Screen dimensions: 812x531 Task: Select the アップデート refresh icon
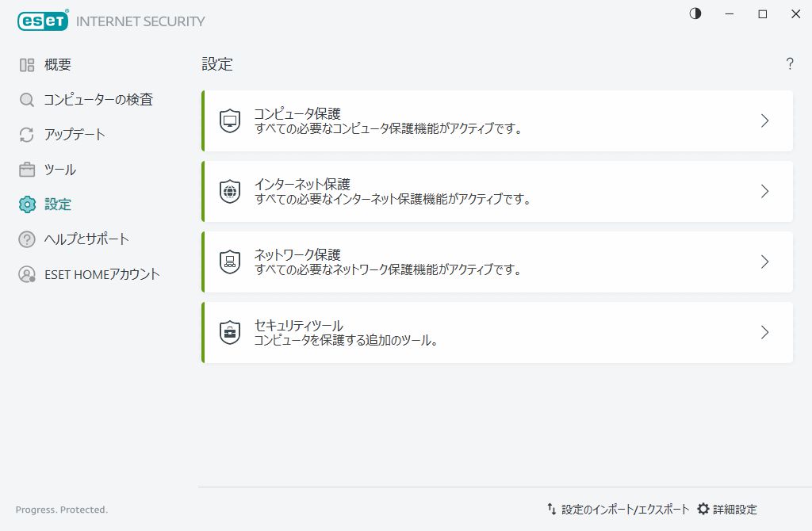click(x=26, y=135)
